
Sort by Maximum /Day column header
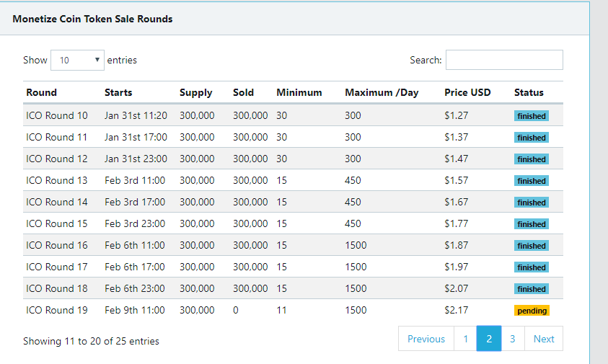(x=382, y=92)
